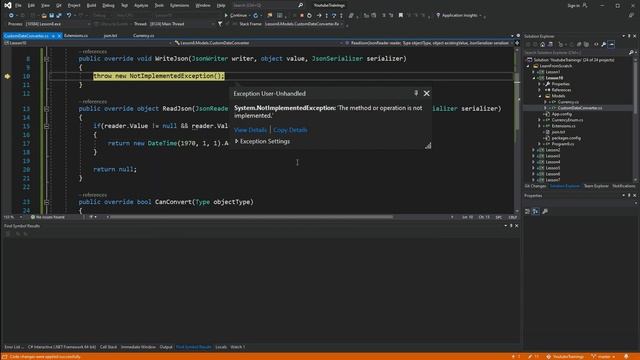Screen dimensions: 640x360
Task: Switch to the Currency.cs editor tab
Action: pyautogui.click(x=143, y=36)
